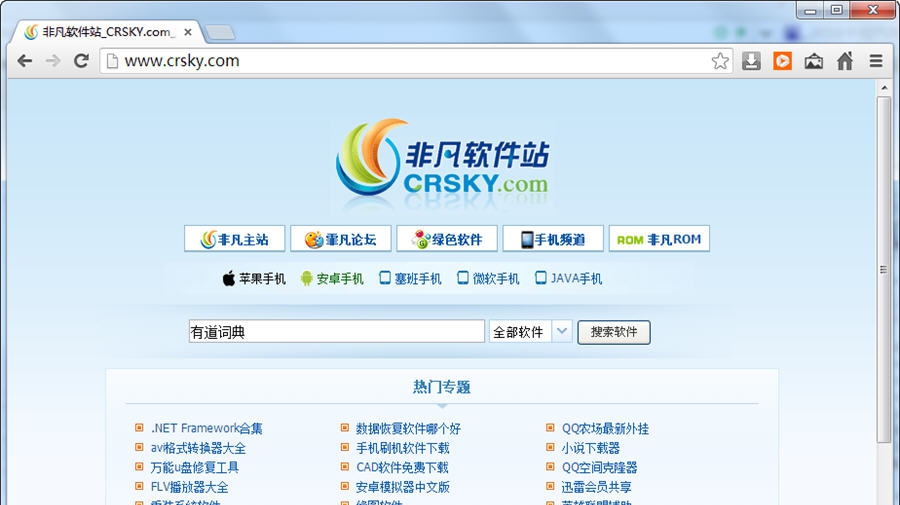900x505 pixels.
Task: Open the 安卓模拟器中文版 link
Action: pos(403,487)
